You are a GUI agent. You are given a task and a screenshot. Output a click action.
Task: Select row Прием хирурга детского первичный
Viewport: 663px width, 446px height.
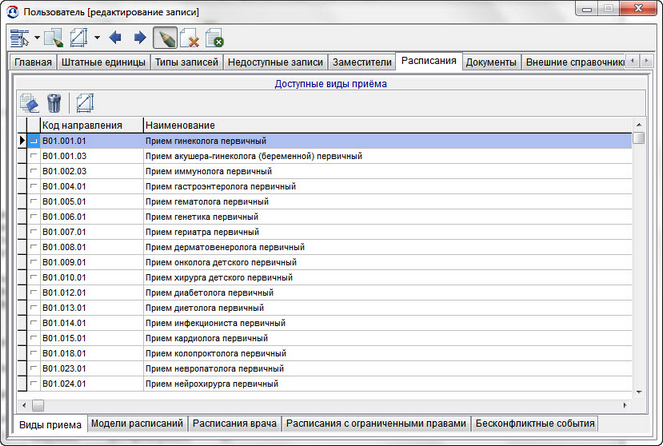click(x=325, y=278)
